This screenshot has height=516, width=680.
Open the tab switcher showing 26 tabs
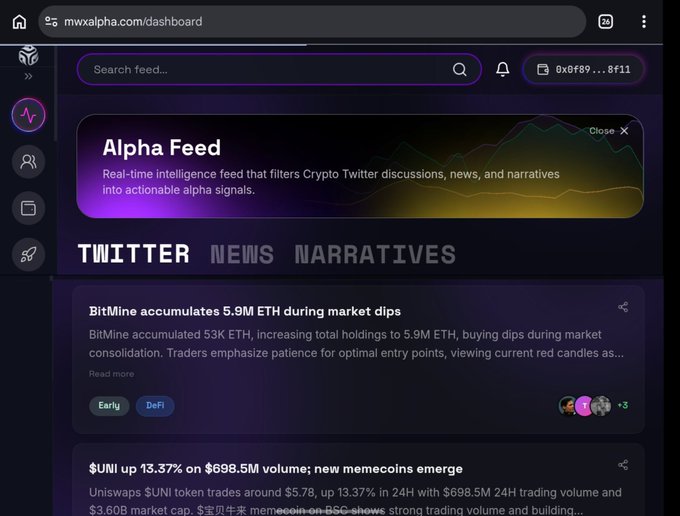coord(605,22)
